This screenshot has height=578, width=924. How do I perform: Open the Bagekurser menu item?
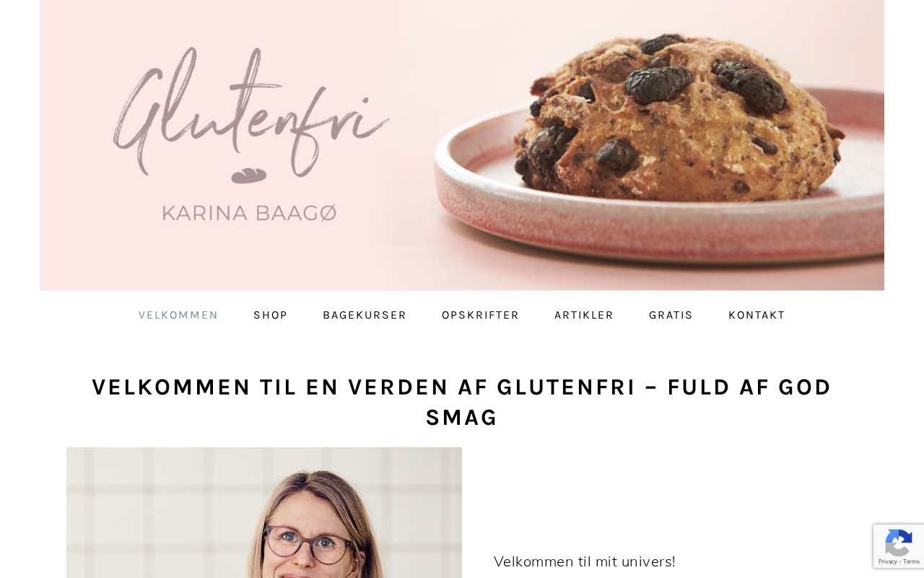pos(365,315)
